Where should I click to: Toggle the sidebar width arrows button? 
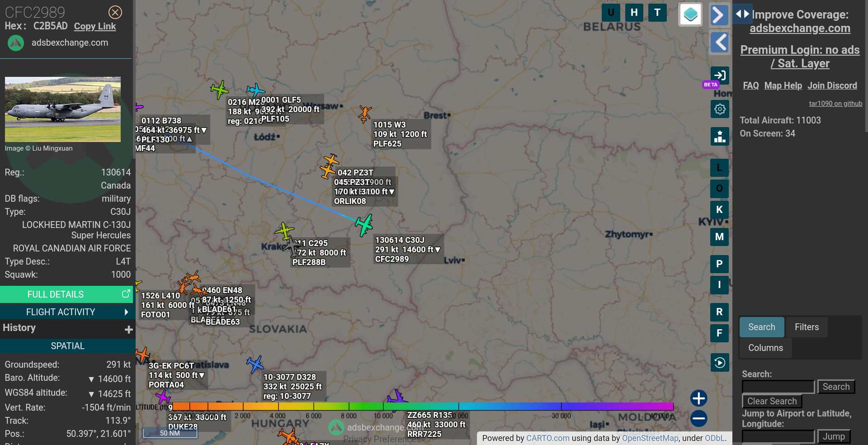pyautogui.click(x=742, y=14)
